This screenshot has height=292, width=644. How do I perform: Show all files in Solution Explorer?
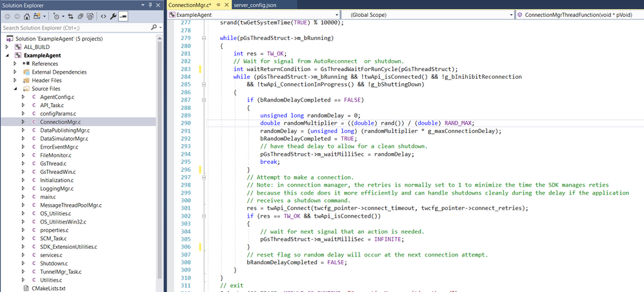[x=90, y=17]
